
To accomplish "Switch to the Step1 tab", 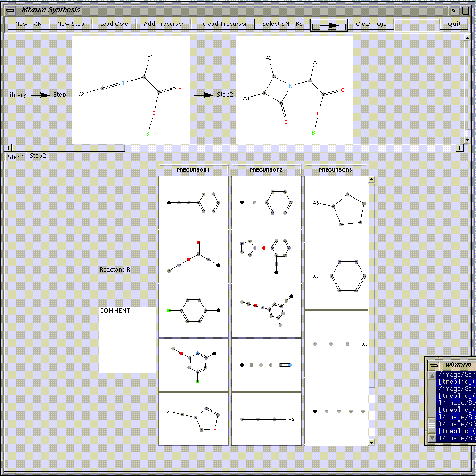I will [x=16, y=157].
